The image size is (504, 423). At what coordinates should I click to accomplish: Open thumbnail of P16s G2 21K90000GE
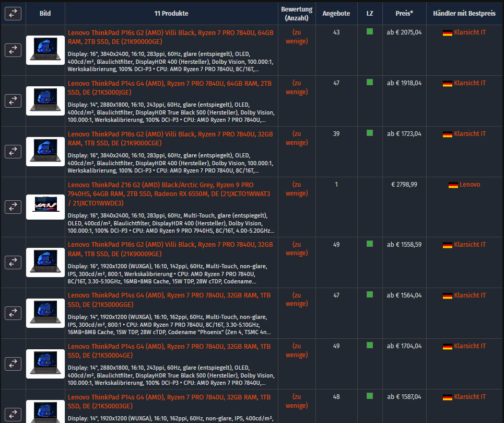coord(45,50)
